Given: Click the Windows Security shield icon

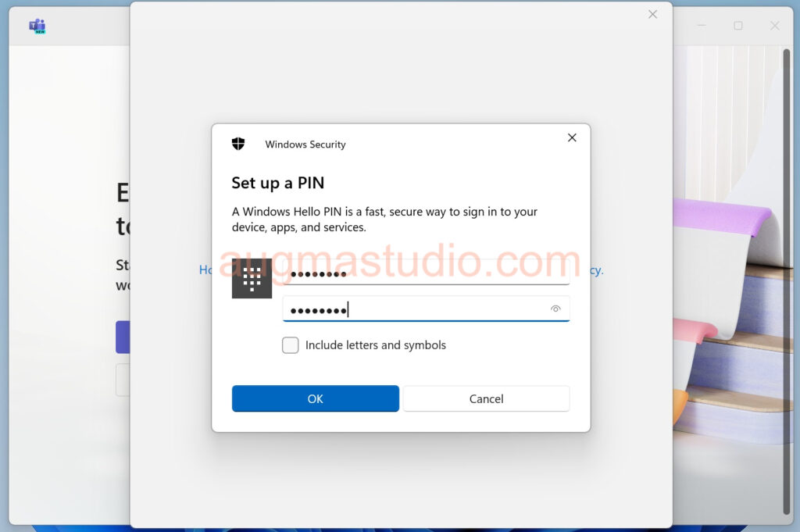Looking at the screenshot, I should pos(238,144).
